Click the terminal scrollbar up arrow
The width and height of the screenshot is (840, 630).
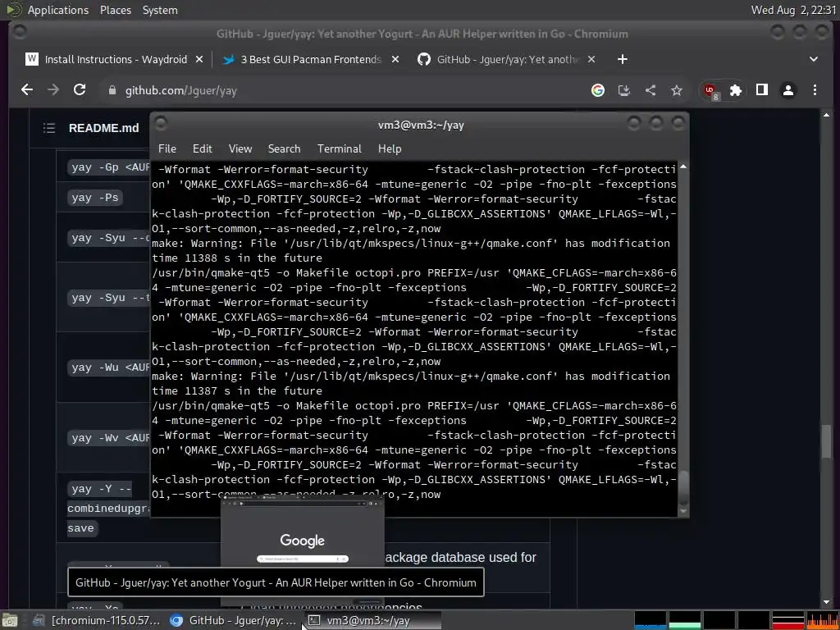pos(683,167)
